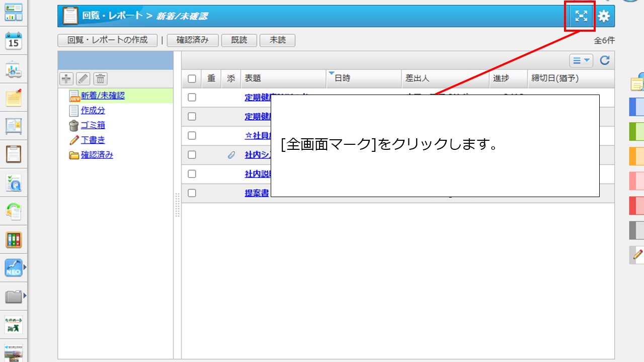Open the settings gear icon
This screenshot has height=362, width=644.
(603, 17)
